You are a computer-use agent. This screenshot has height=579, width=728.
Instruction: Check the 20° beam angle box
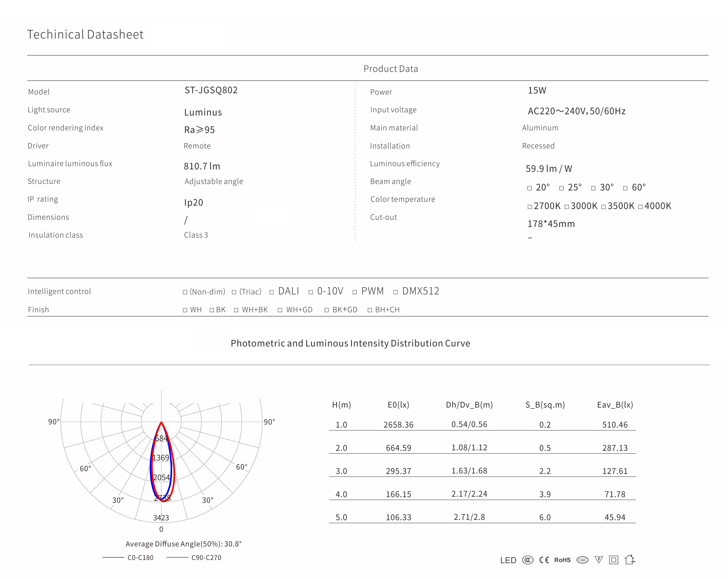(x=529, y=188)
